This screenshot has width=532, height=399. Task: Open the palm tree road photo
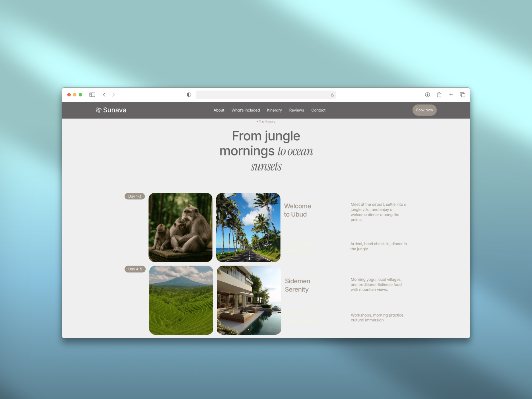pyautogui.click(x=248, y=227)
